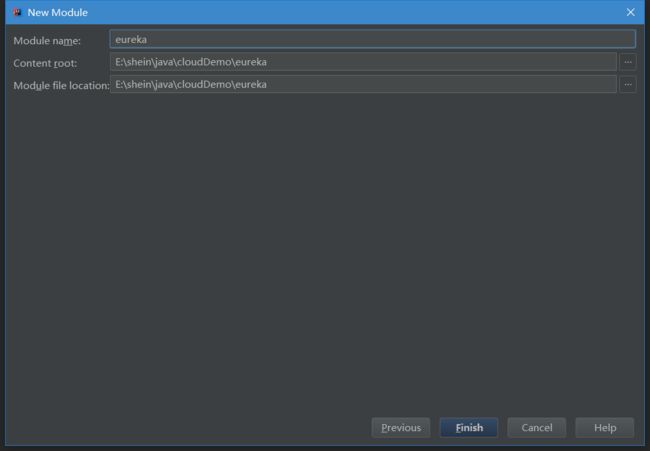Image resolution: width=650 pixels, height=451 pixels.
Task: Click the Content root path field
Action: tap(363, 62)
